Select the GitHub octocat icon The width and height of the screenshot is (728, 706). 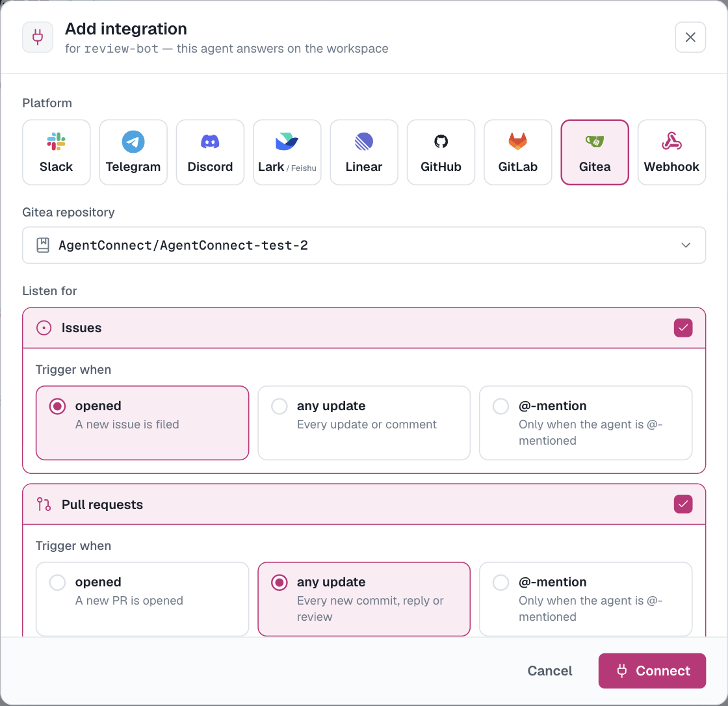point(441,141)
